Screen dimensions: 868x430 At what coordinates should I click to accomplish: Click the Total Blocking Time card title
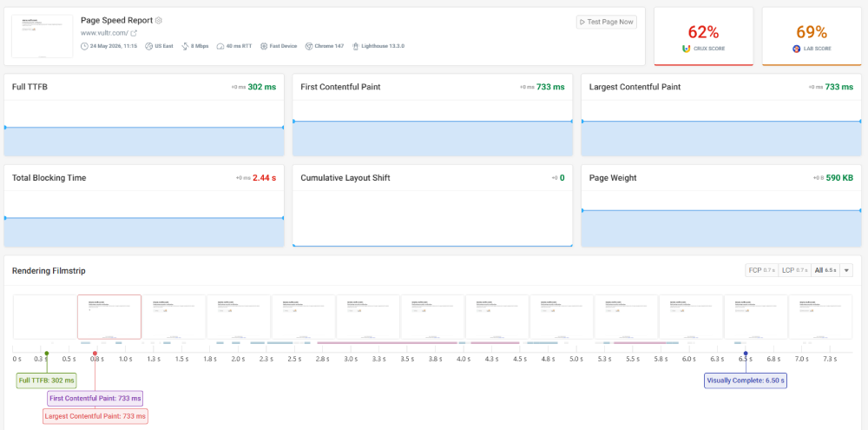pos(49,178)
